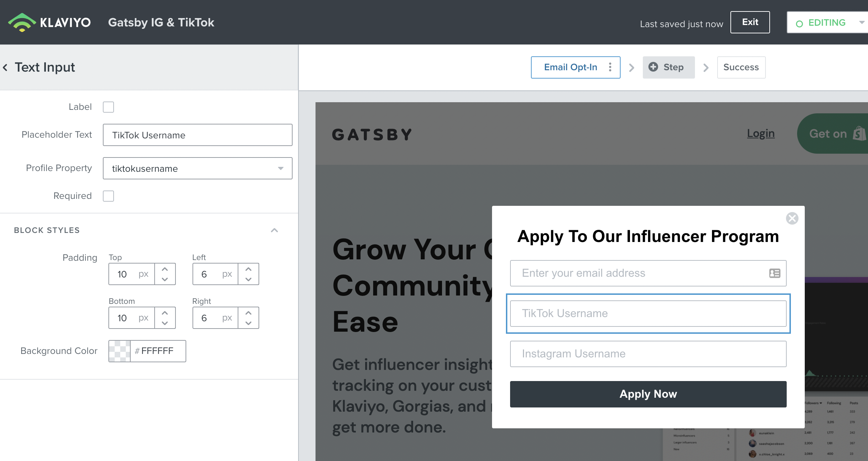Click the Klaviyo logo icon
Image resolution: width=868 pixels, height=461 pixels.
pyautogui.click(x=22, y=22)
